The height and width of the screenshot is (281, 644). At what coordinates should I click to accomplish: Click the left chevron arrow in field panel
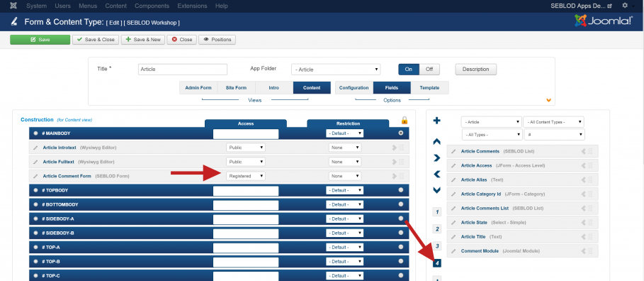pyautogui.click(x=437, y=175)
